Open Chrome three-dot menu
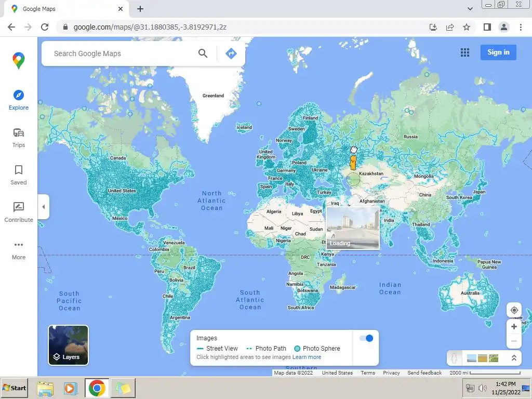This screenshot has height=399, width=532. tap(521, 27)
